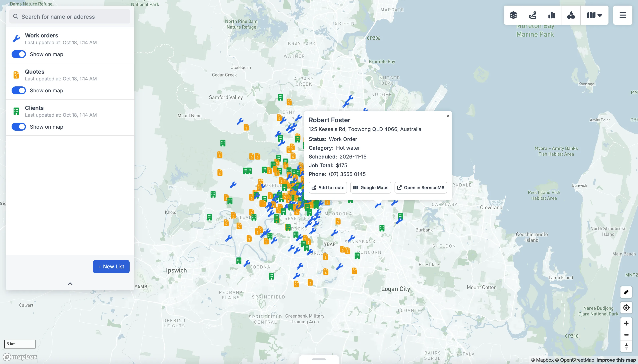Select the client marker near Samford Valley
Image resolution: width=638 pixels, height=364 pixels.
point(281,97)
